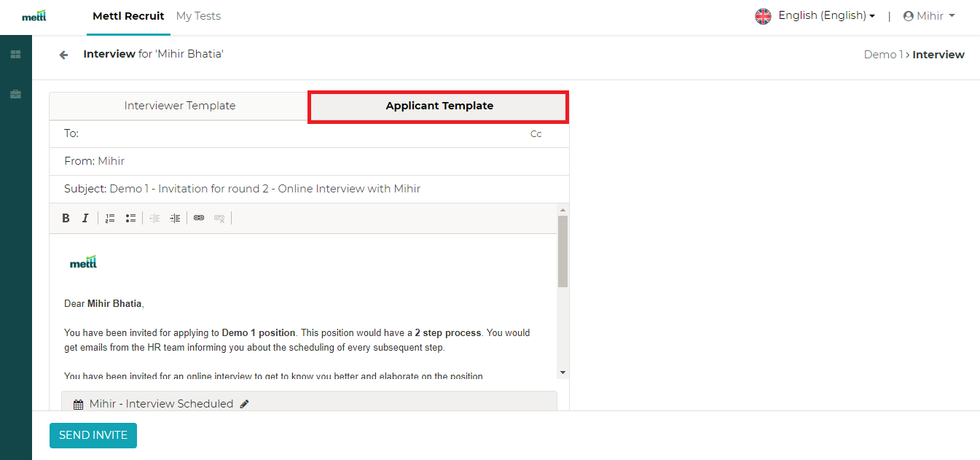The image size is (980, 460).
Task: Switch to the My Tests tab
Action: tap(198, 16)
